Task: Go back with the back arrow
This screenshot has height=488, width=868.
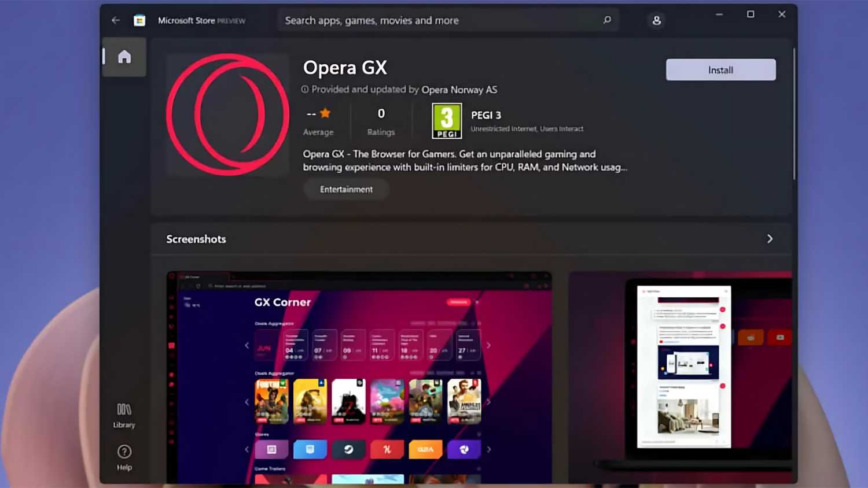Action: (x=116, y=20)
